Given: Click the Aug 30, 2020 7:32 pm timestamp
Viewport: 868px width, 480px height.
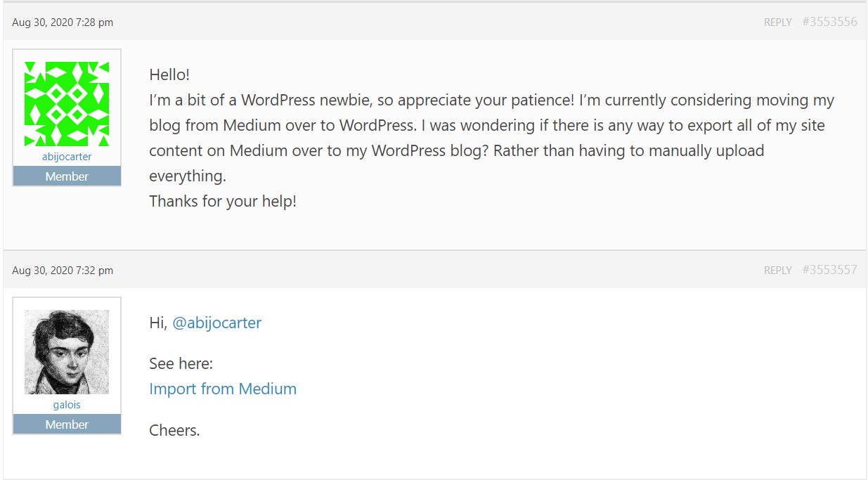Looking at the screenshot, I should (63, 271).
